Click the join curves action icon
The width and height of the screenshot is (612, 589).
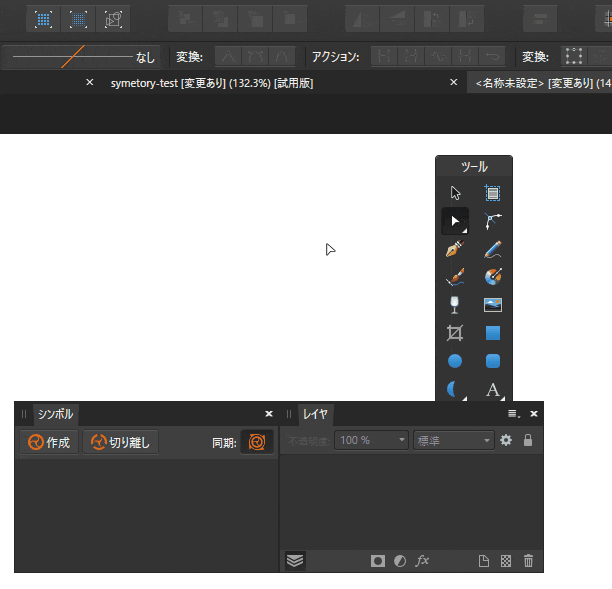point(465,57)
